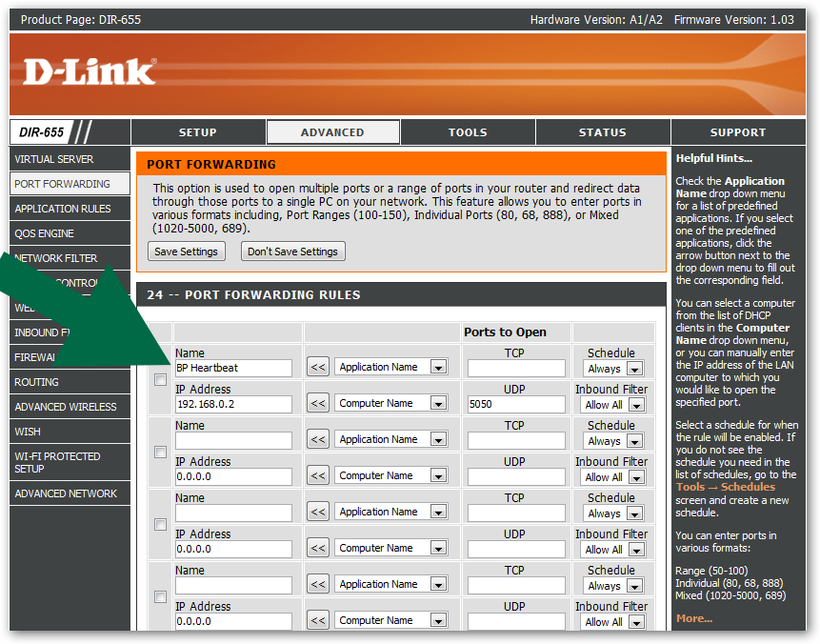Open Computer Name dropdown in second rule
820x644 pixels.
click(390, 475)
